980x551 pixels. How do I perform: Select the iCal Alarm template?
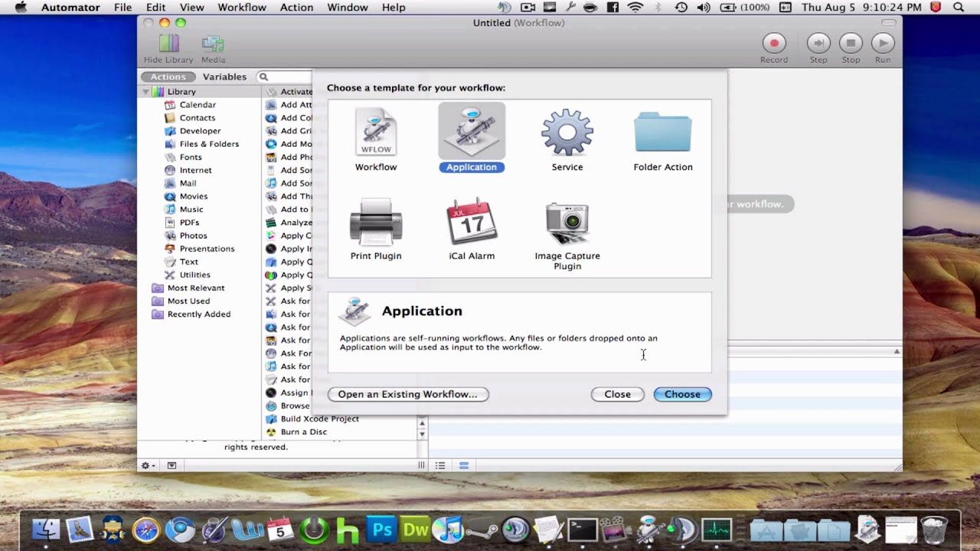(472, 222)
